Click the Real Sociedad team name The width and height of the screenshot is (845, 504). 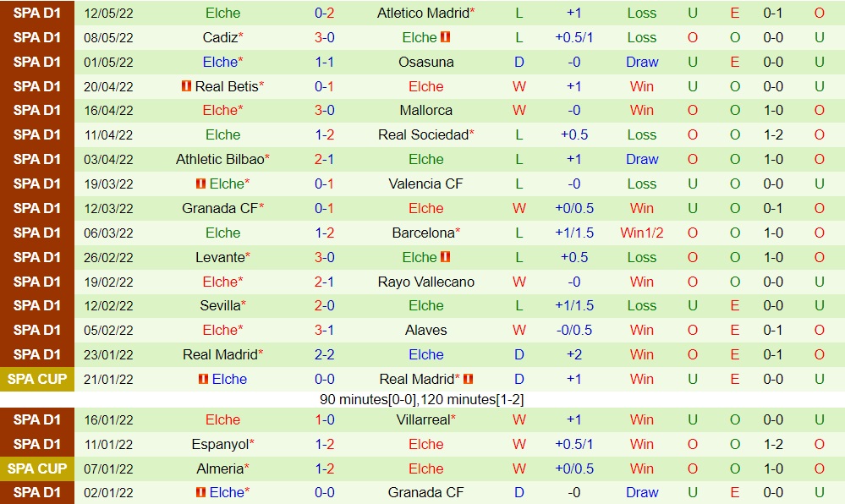coord(423,134)
